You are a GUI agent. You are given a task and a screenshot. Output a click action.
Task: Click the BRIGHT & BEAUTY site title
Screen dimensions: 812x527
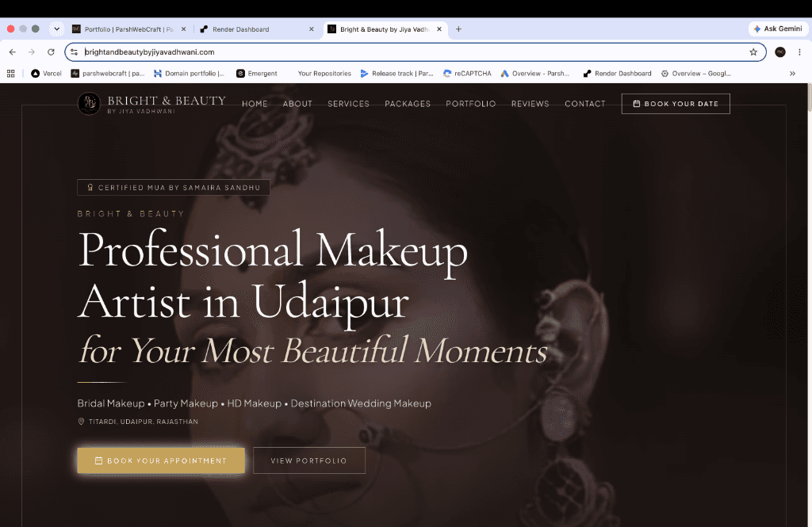point(167,101)
